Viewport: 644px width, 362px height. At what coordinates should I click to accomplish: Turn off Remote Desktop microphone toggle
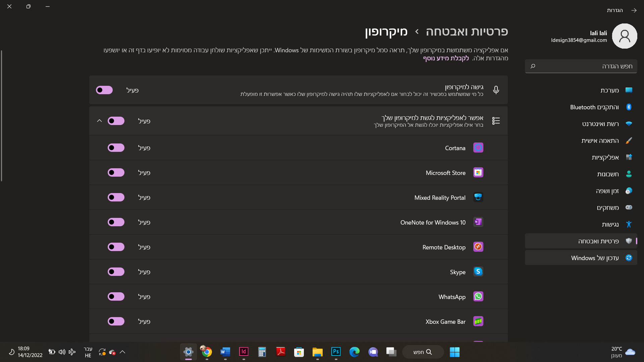click(x=116, y=247)
